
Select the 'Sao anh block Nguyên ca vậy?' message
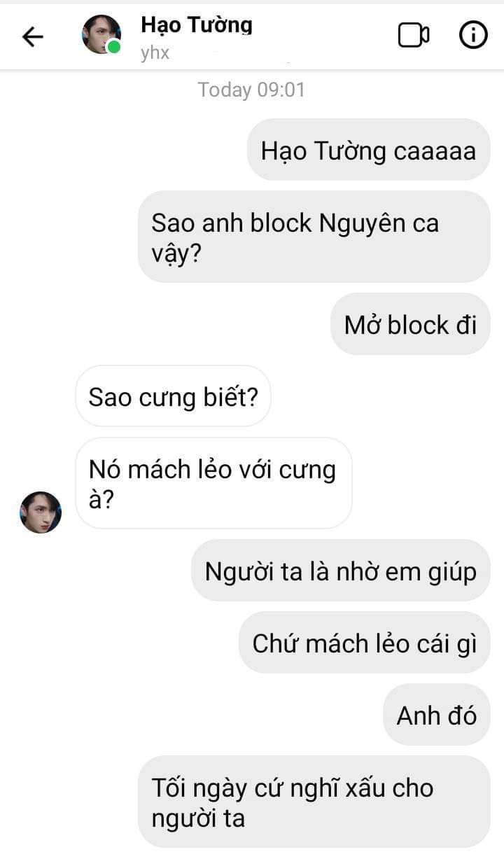[x=314, y=237]
